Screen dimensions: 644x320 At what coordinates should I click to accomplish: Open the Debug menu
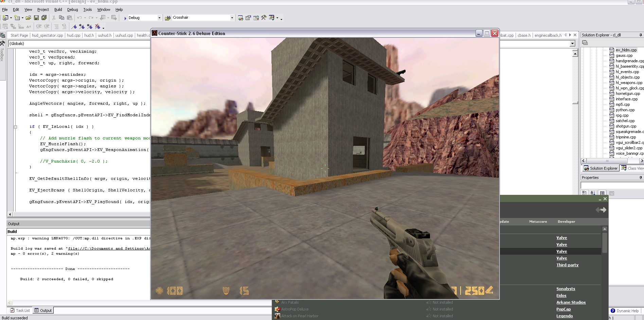coord(72,10)
